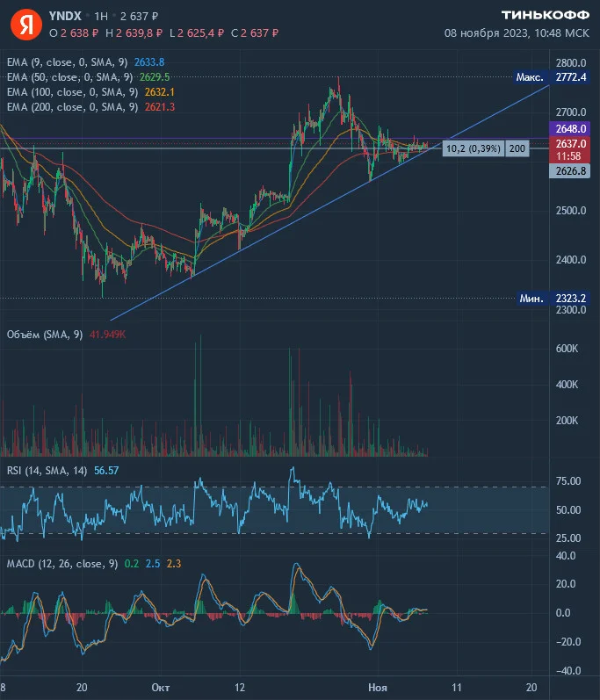Click the purple 2648.0 price tag
600x700 pixels.
click(569, 129)
